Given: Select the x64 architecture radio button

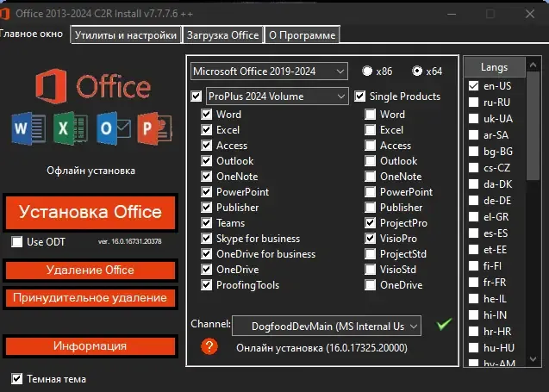Looking at the screenshot, I should coord(417,71).
